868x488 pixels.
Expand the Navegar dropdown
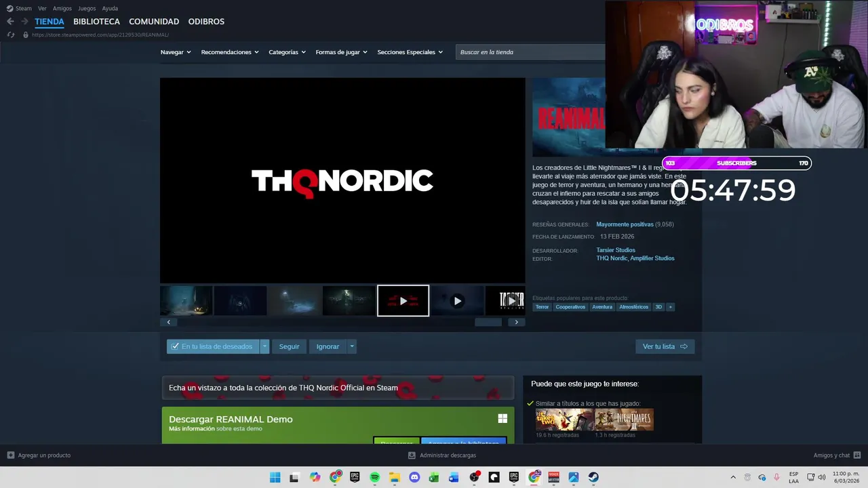point(176,52)
